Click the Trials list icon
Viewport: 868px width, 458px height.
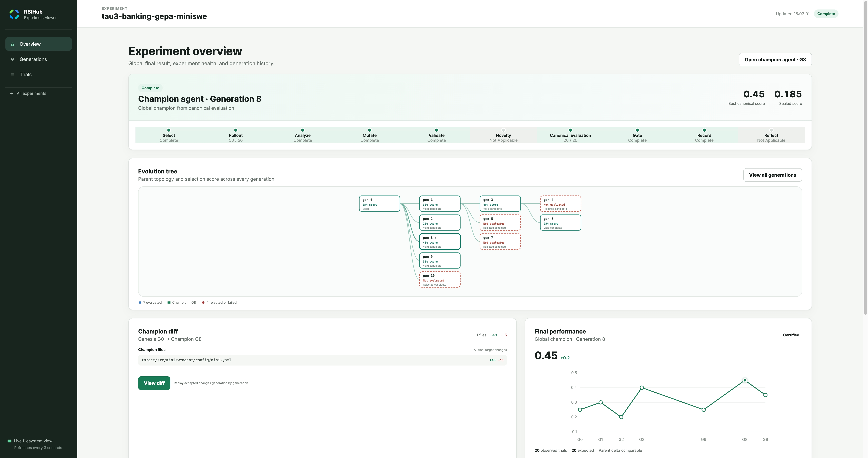point(13,75)
